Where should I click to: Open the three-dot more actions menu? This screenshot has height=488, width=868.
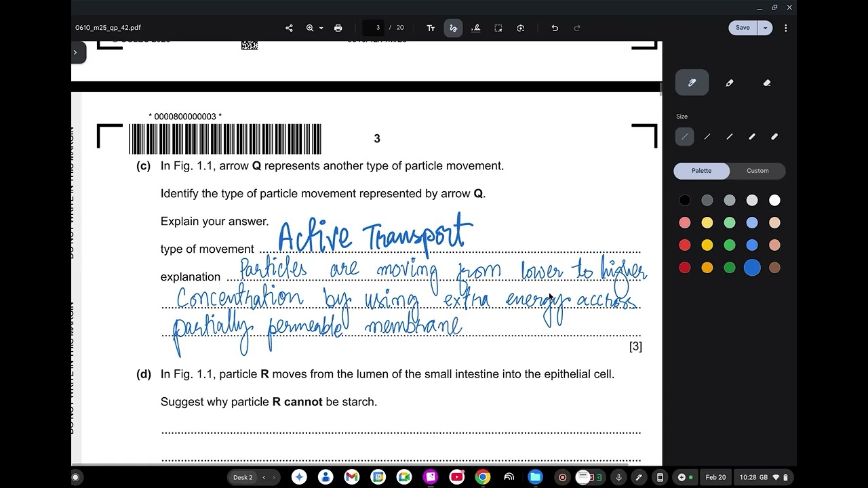point(786,28)
